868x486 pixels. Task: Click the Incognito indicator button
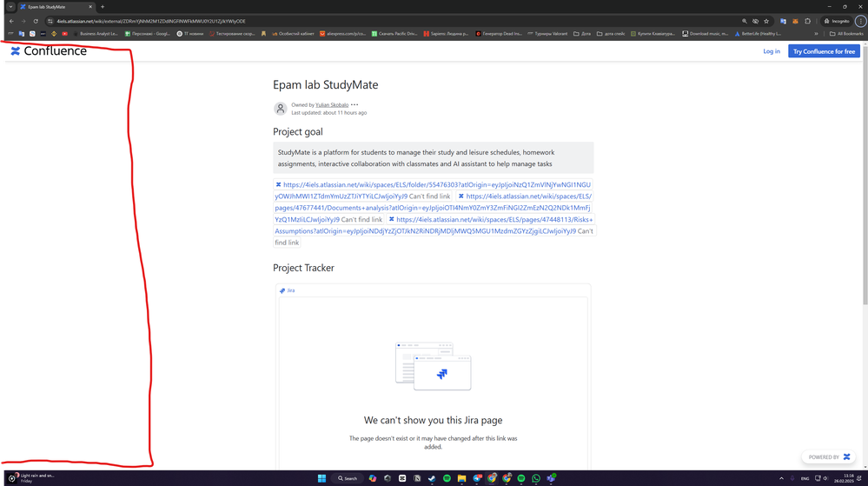click(837, 21)
